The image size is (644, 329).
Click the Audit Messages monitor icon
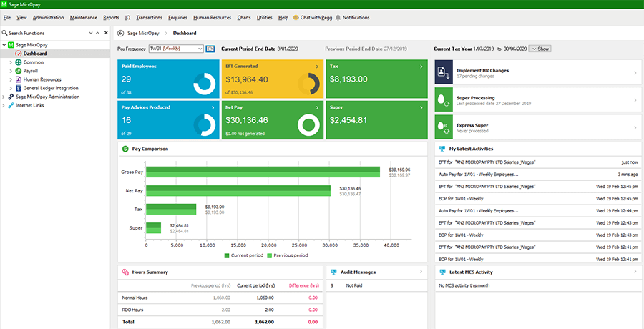[x=334, y=272]
